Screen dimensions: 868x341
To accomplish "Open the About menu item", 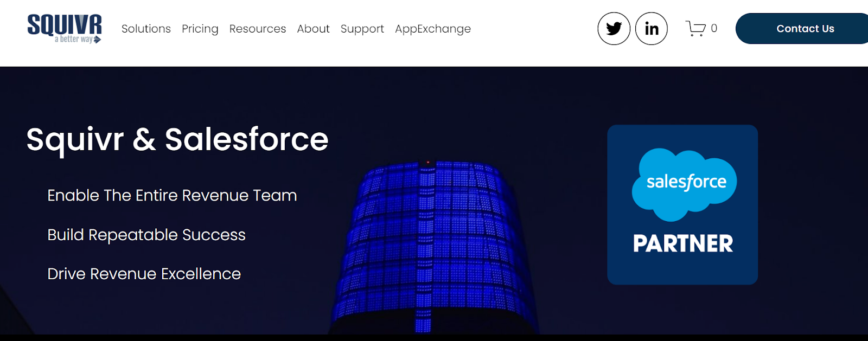I will pos(313,29).
